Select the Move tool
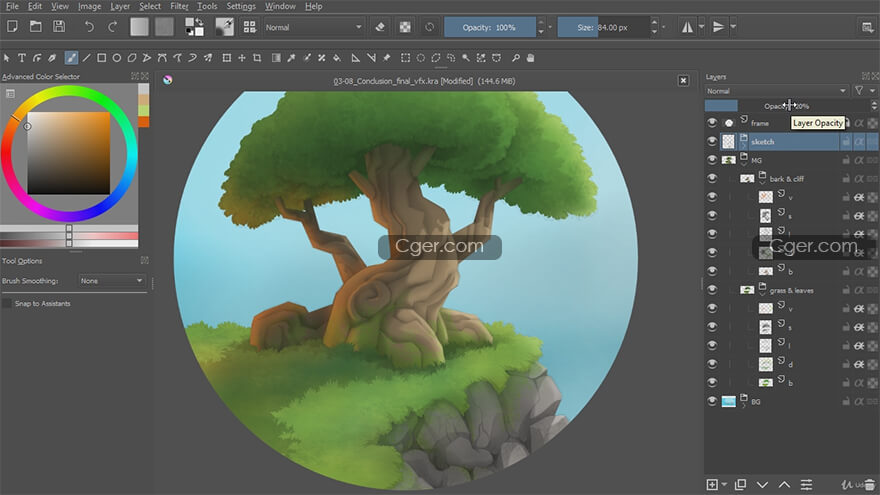880x495 pixels. (242, 58)
